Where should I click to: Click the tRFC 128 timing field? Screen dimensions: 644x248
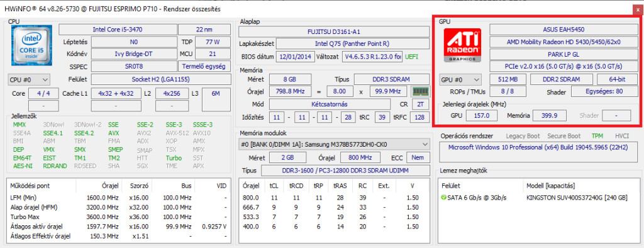[419, 118]
